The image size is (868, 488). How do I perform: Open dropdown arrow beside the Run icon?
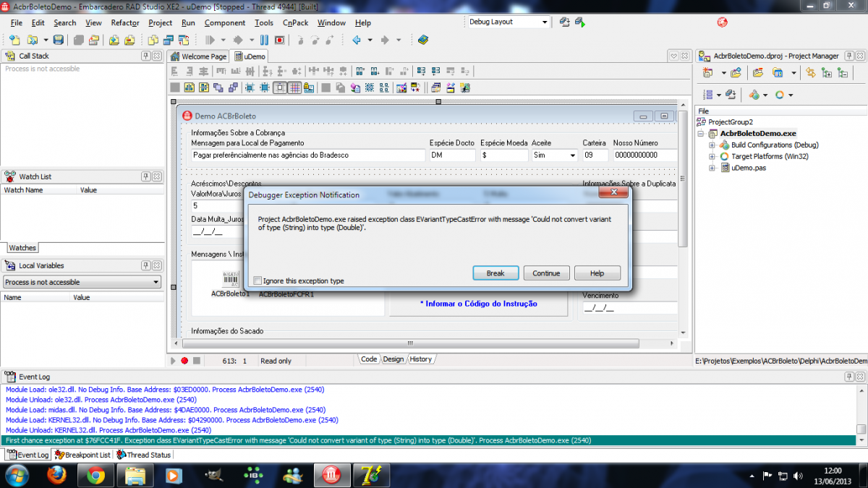coord(222,40)
